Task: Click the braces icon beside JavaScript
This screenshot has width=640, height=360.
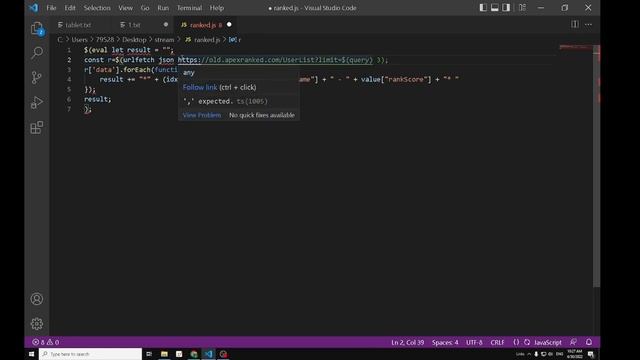Action: (516, 342)
